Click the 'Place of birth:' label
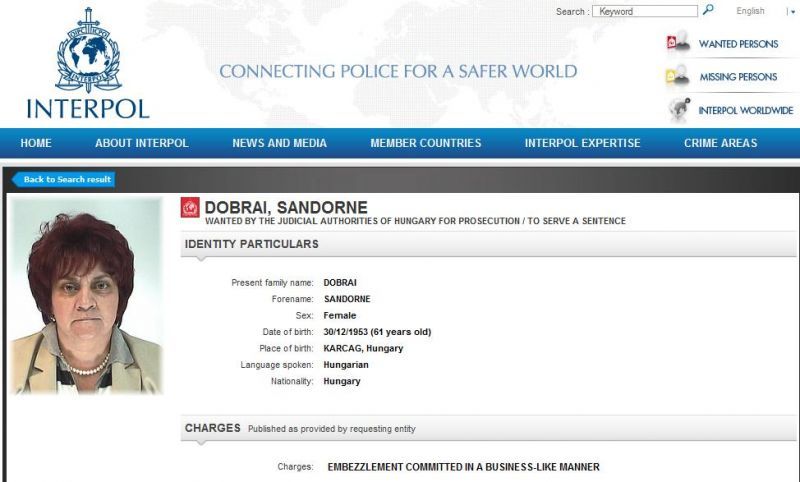 (x=286, y=348)
